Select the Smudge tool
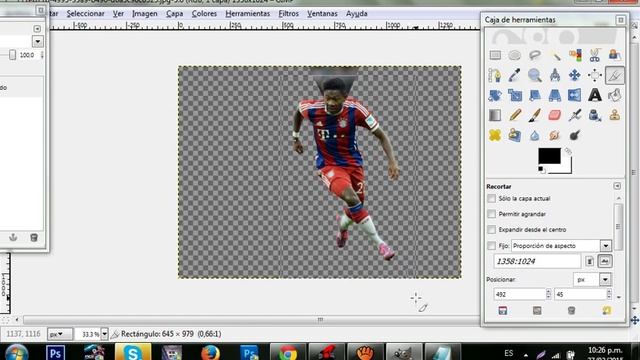 [555, 135]
